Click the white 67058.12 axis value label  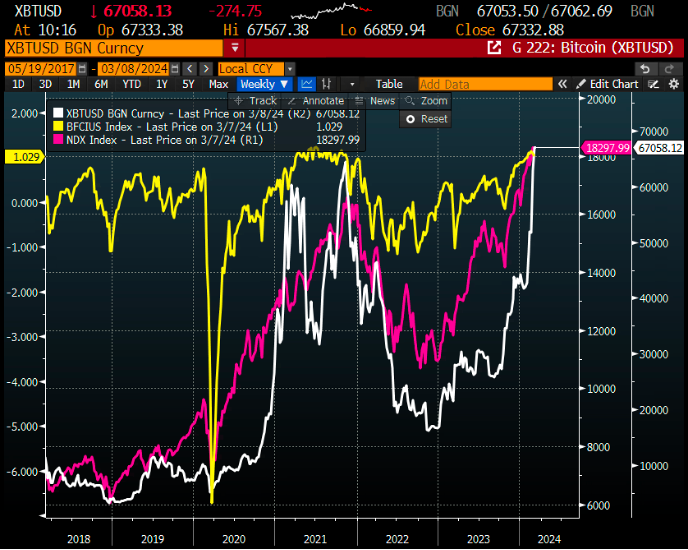660,148
